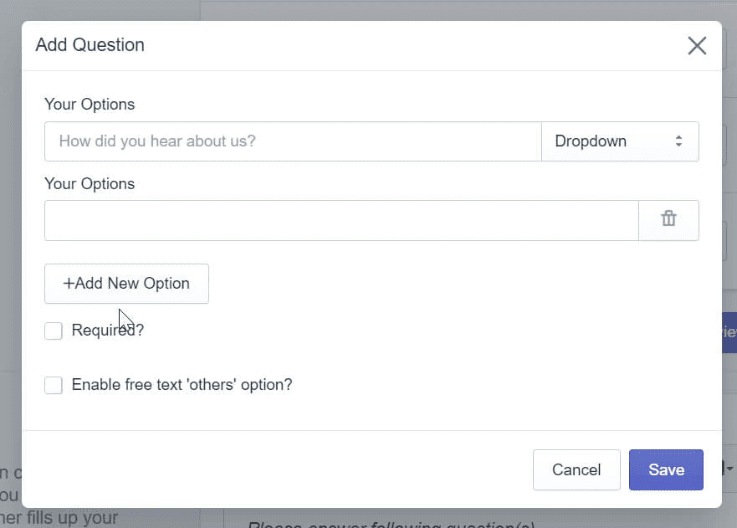Click the trash icon to delete option
Screen dimensions: 737x528
pyautogui.click(x=668, y=220)
